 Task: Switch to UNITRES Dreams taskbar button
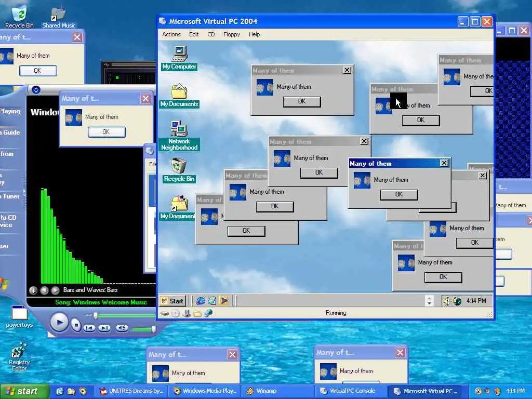pyautogui.click(x=132, y=391)
